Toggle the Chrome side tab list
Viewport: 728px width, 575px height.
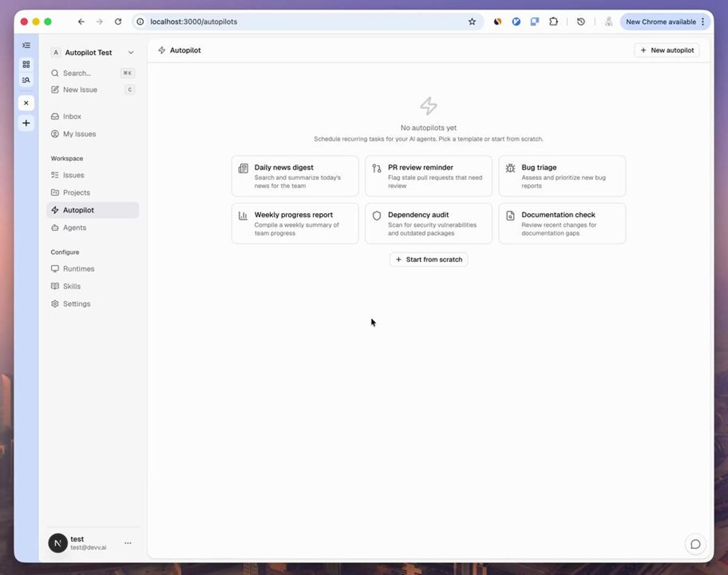[26, 46]
